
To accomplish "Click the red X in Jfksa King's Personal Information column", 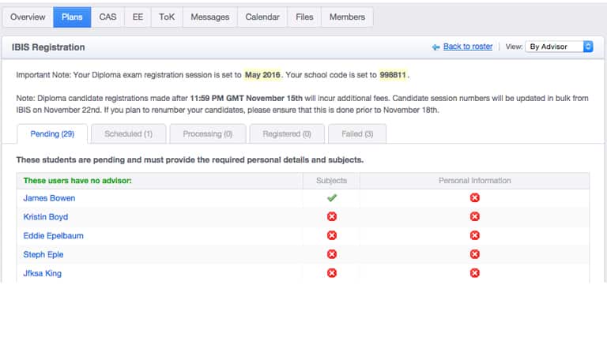I will [x=474, y=273].
